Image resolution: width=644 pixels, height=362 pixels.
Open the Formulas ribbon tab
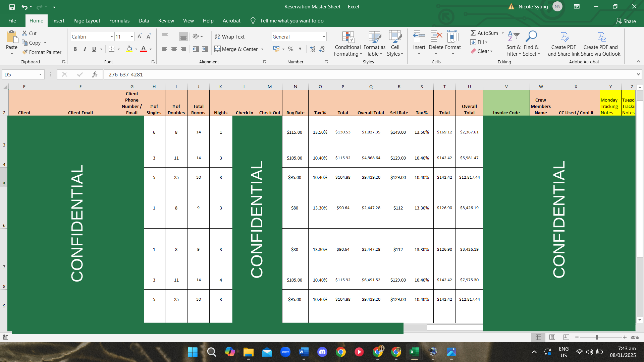[119, 21]
